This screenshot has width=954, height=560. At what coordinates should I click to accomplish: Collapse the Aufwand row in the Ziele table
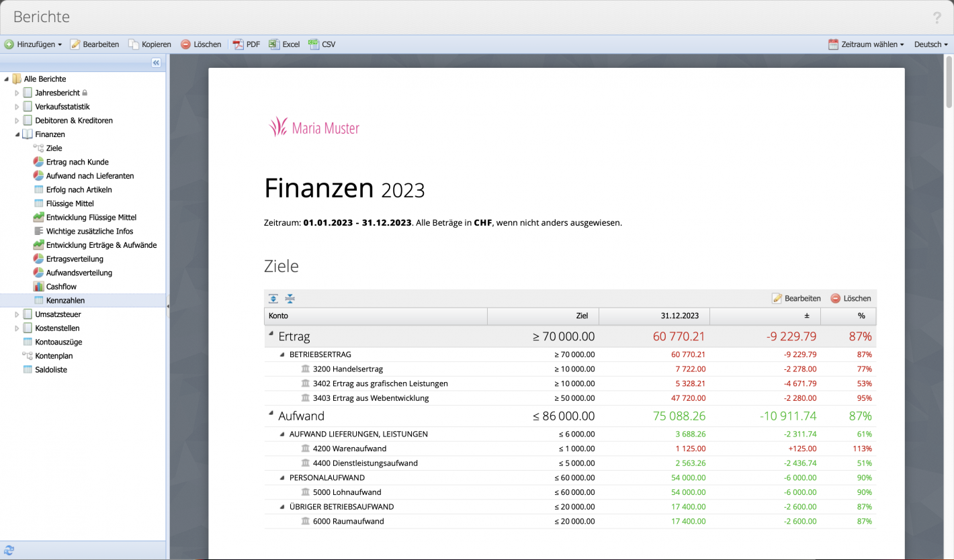point(271,416)
